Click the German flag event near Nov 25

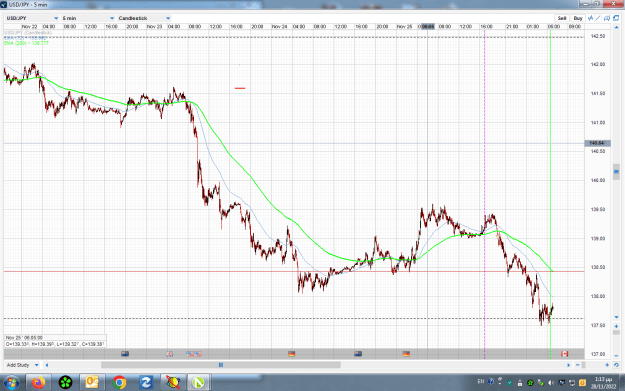pyautogui.click(x=406, y=354)
